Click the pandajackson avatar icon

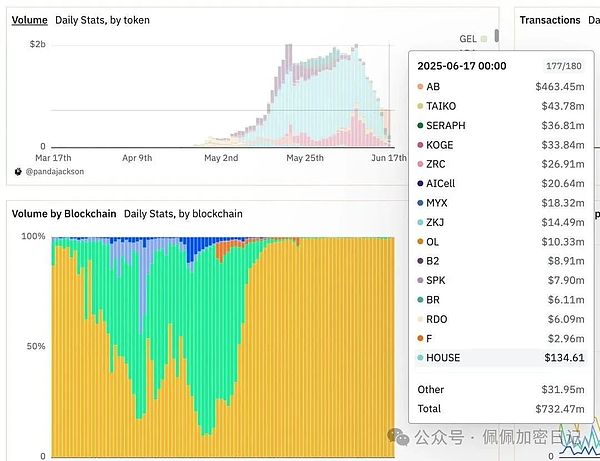18,172
